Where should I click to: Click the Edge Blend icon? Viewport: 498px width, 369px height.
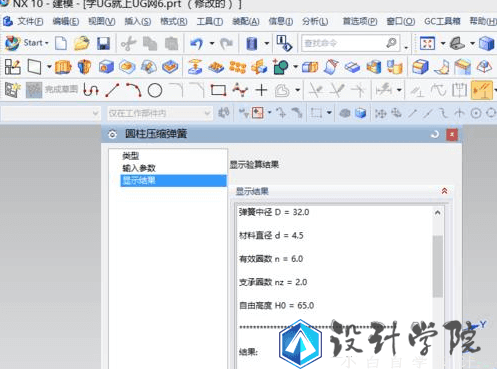click(420, 67)
